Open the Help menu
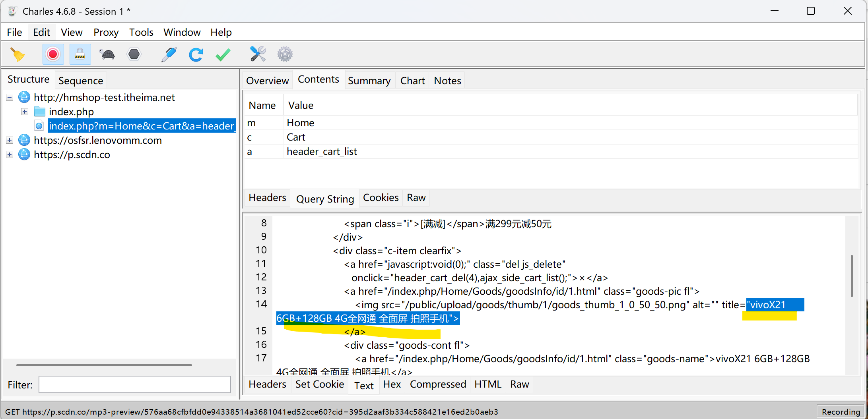This screenshot has width=868, height=419. 221,32
